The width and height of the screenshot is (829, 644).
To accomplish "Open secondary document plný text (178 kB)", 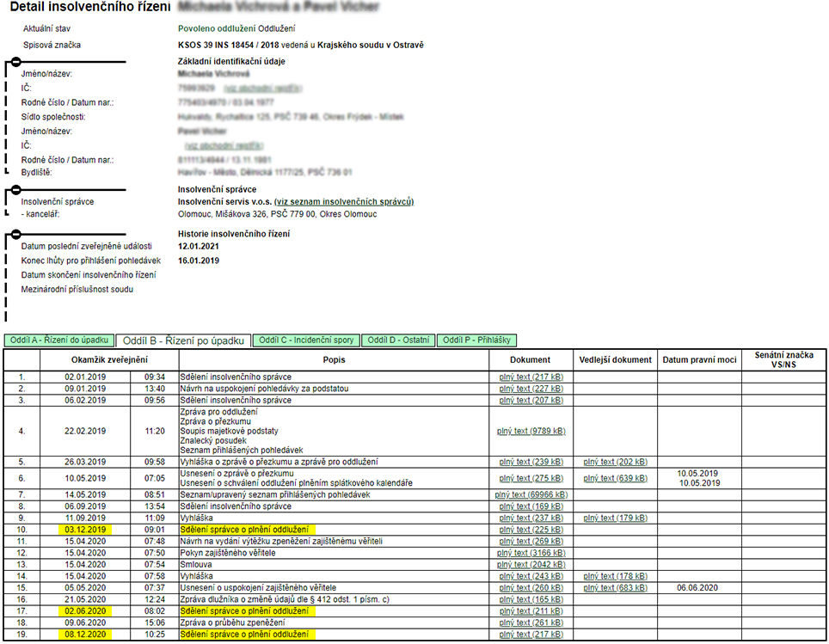I will click(616, 576).
